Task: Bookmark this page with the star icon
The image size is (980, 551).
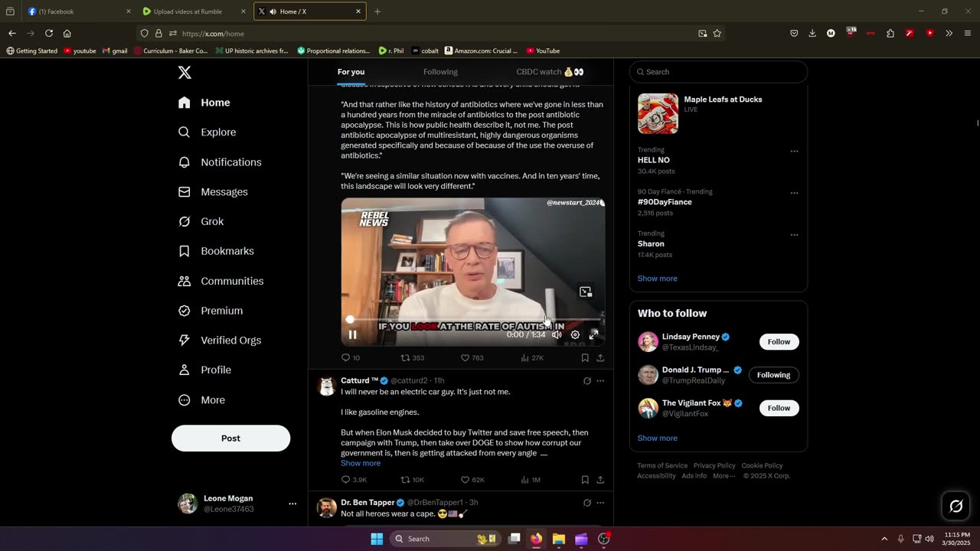Action: 717,34
